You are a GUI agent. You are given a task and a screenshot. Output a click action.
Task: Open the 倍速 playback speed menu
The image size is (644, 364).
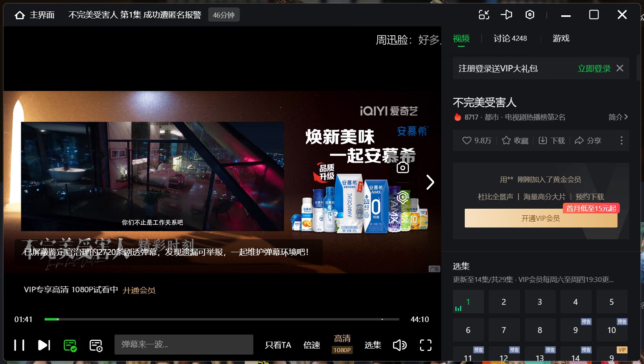pyautogui.click(x=312, y=345)
